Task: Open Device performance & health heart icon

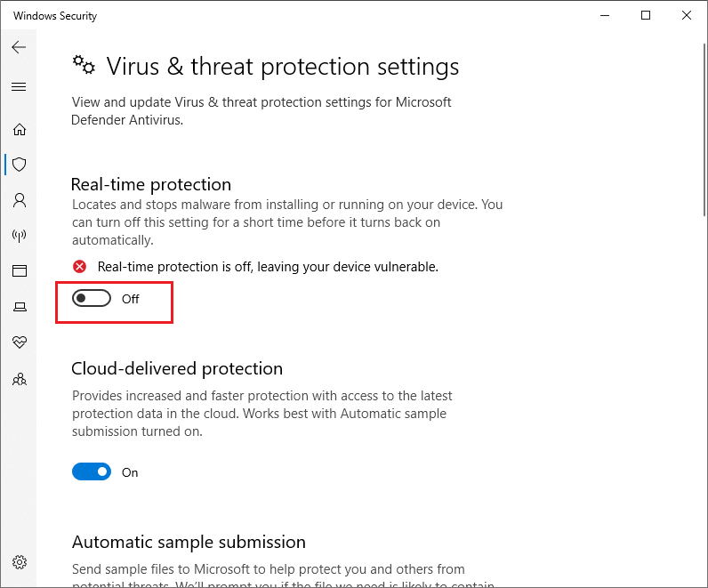Action: (20, 342)
